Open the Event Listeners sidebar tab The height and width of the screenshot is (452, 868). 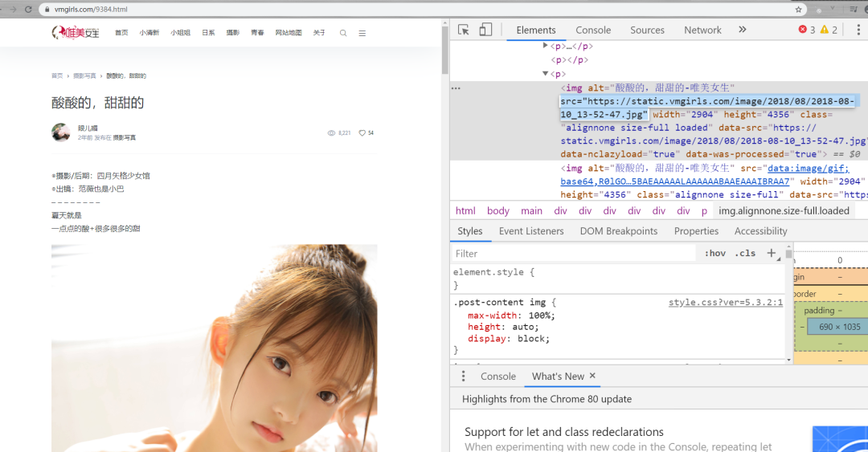(531, 231)
